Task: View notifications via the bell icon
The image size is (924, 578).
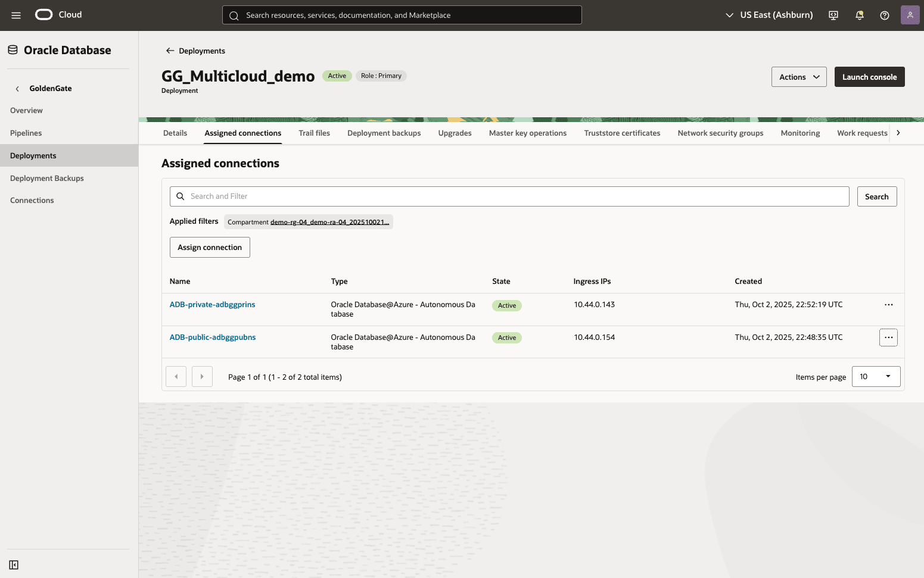Action: pos(859,15)
